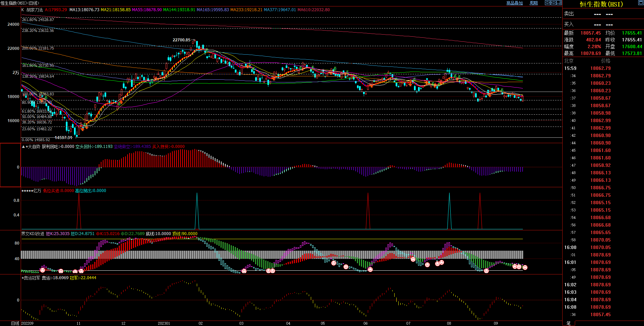The width and height of the screenshot is (644, 326).
Task: Click the dots icon before 亿万 indicator
Action: 27,191
